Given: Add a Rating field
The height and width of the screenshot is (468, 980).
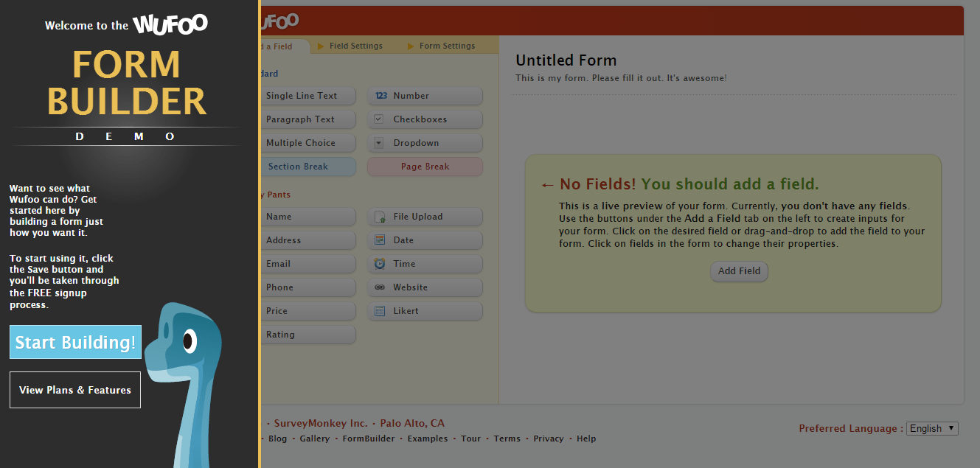Looking at the screenshot, I should (x=308, y=335).
